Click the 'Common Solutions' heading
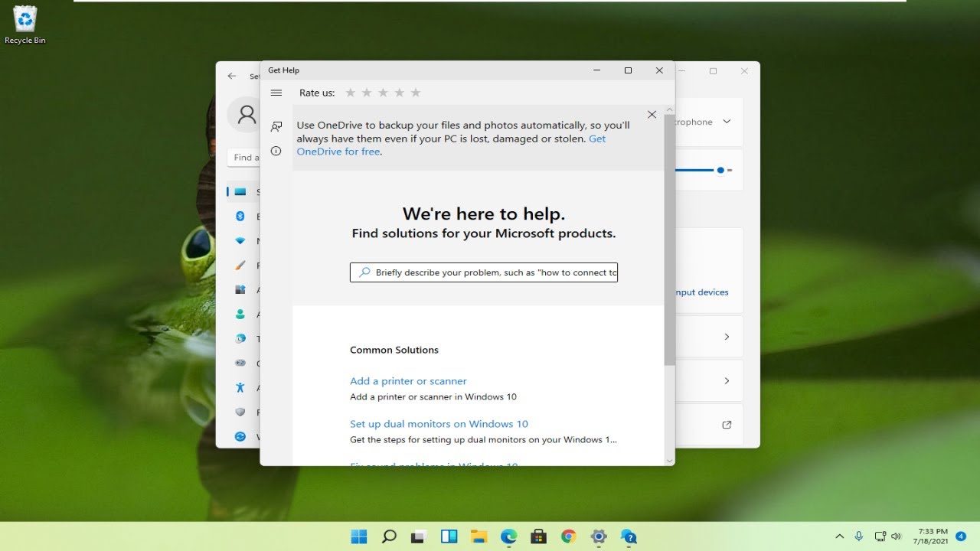980x551 pixels. (394, 350)
